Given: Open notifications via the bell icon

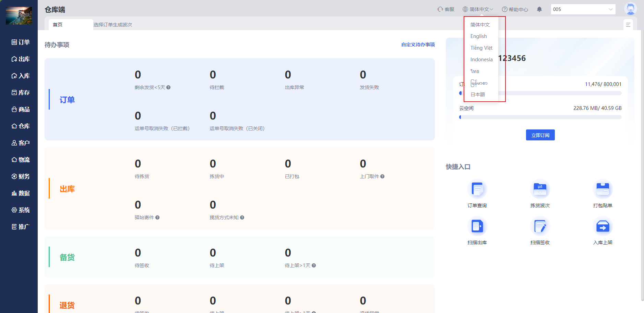Looking at the screenshot, I should point(539,10).
